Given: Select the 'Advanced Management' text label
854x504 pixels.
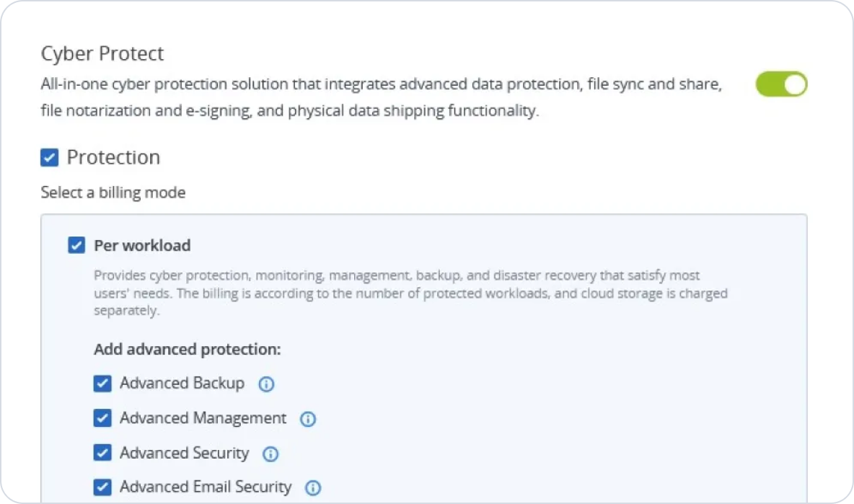Looking at the screenshot, I should tap(203, 418).
